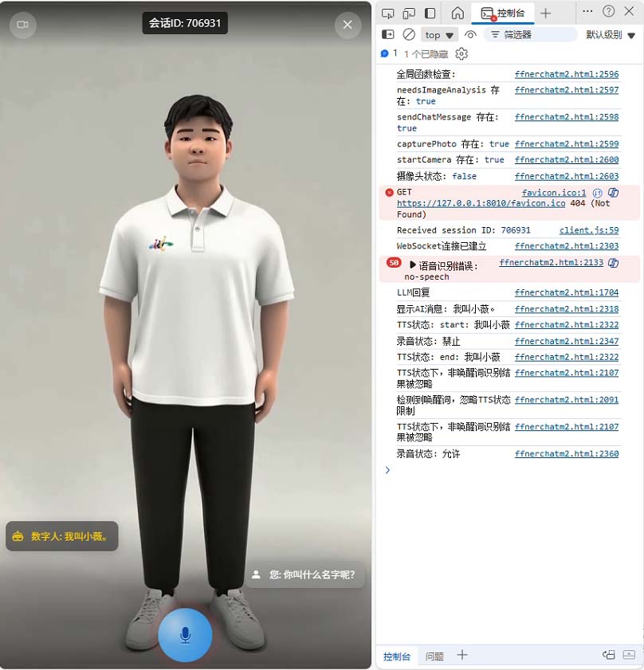Click the eye icon for live expression
The height and width of the screenshot is (670, 644).
coord(470,34)
